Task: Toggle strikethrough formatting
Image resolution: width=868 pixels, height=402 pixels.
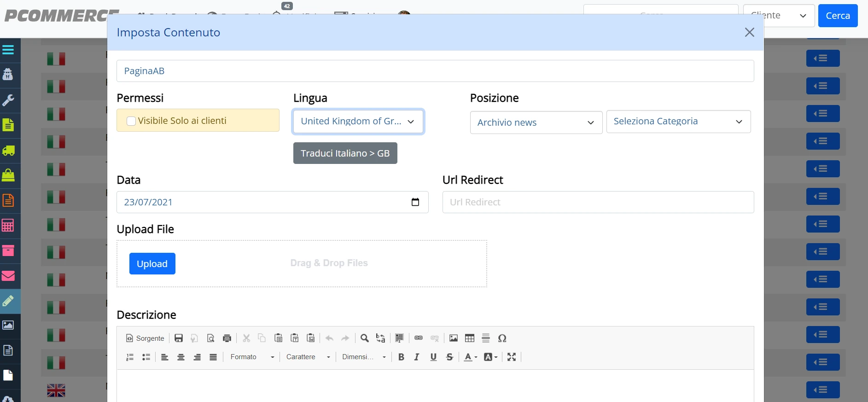Action: [x=449, y=357]
